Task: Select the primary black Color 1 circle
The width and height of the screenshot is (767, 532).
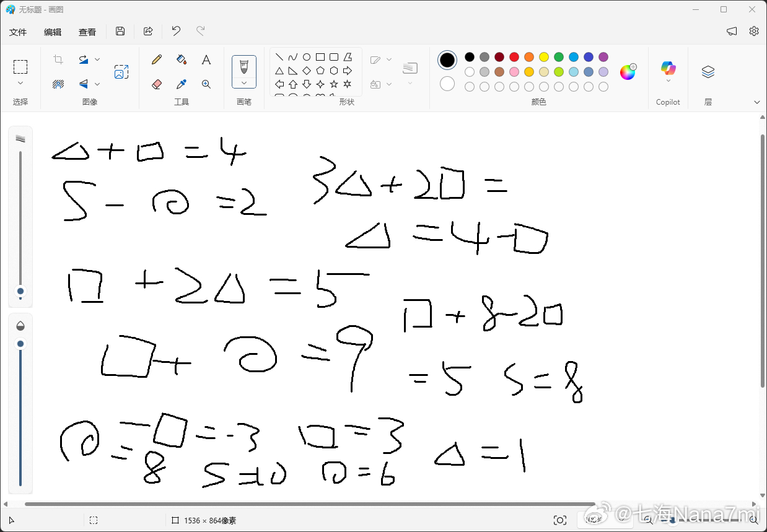Action: (x=447, y=60)
